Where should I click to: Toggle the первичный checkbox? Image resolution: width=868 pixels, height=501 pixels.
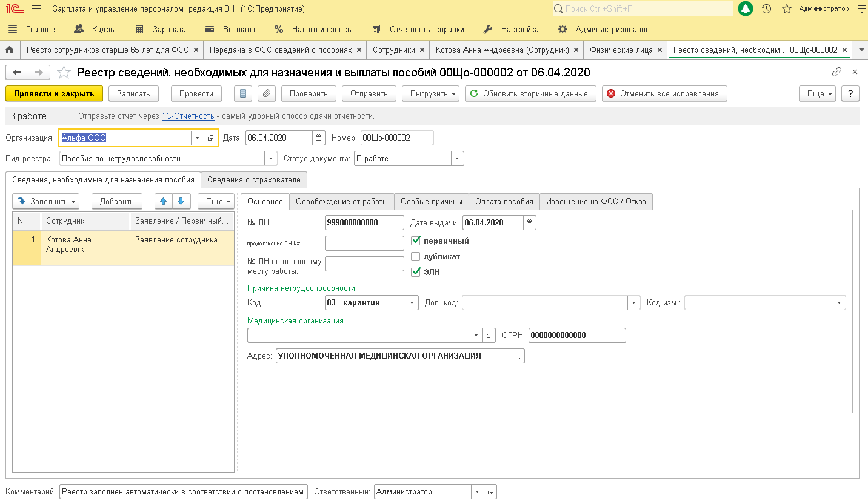pos(416,241)
